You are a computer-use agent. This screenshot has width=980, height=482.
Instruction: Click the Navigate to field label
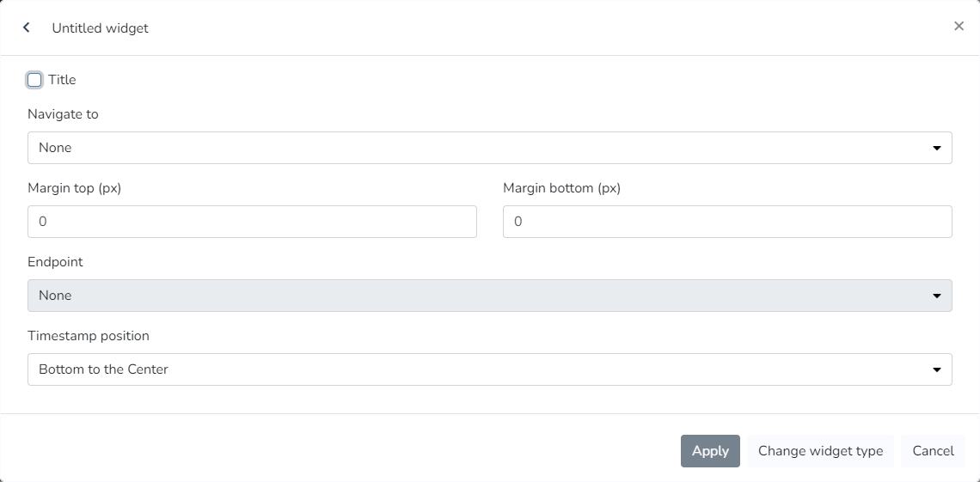(63, 114)
